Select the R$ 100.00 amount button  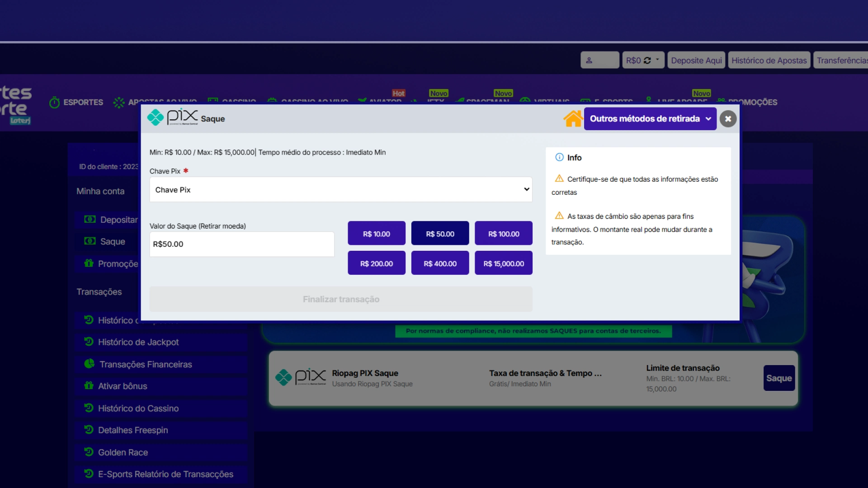tap(504, 233)
